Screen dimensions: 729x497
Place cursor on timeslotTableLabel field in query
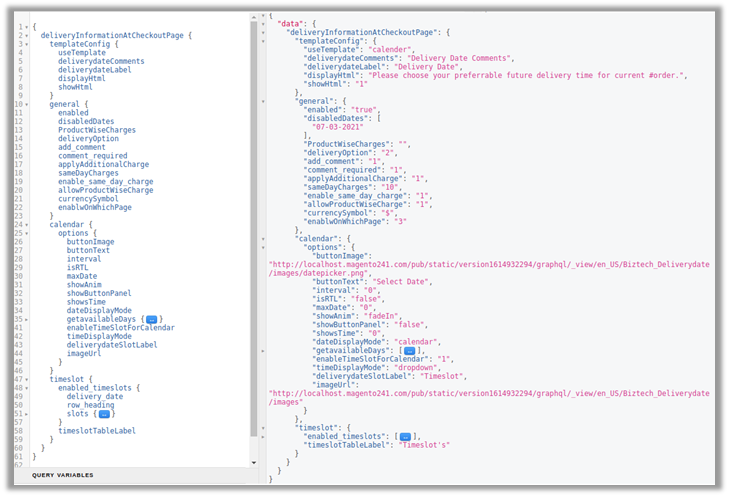pos(96,430)
